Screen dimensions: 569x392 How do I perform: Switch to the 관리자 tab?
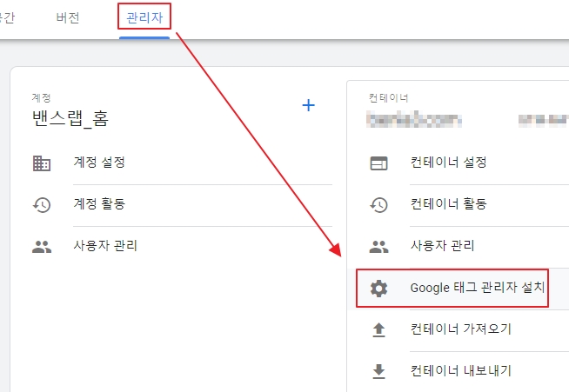[x=144, y=17]
